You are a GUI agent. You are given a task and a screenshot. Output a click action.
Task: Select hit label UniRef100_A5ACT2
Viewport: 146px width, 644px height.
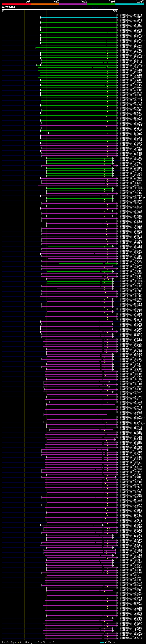(x=131, y=289)
